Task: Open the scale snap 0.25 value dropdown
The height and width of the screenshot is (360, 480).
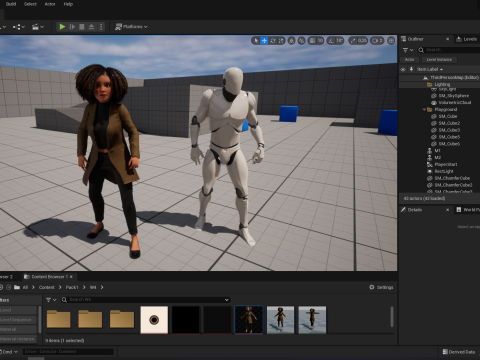Action: tap(362, 41)
